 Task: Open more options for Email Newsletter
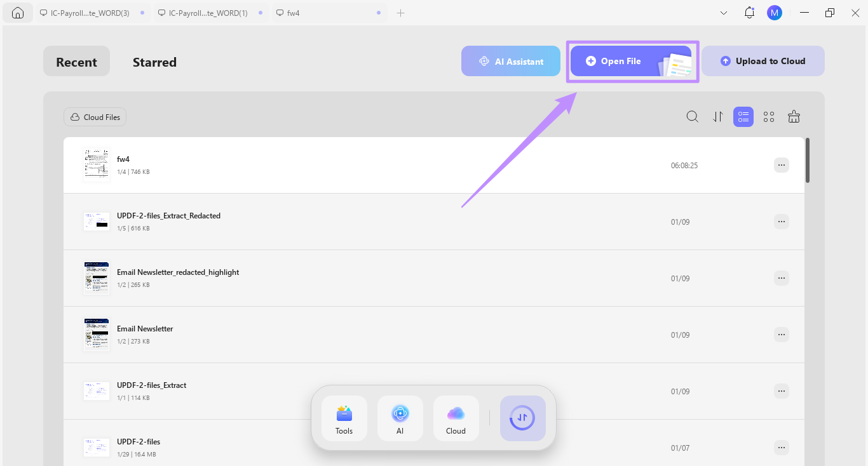(x=782, y=335)
